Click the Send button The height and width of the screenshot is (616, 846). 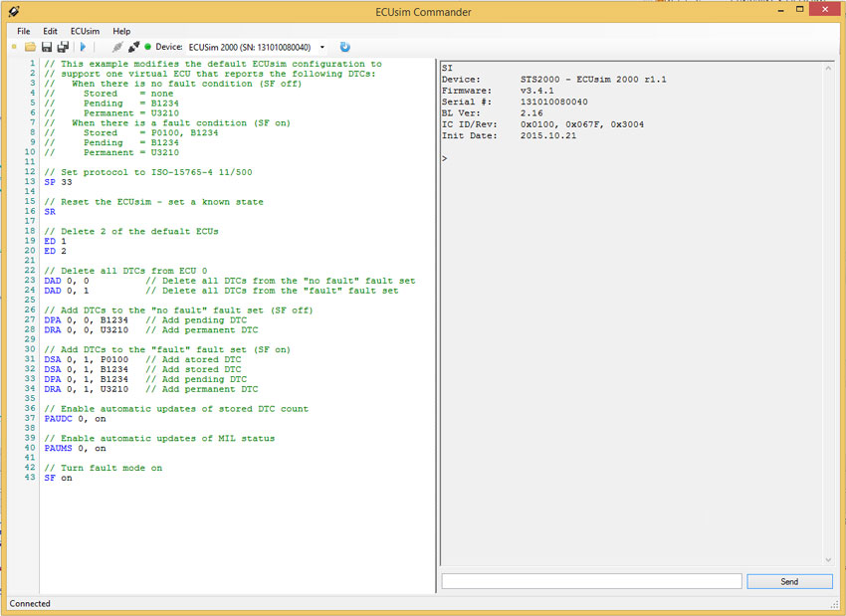click(x=789, y=581)
